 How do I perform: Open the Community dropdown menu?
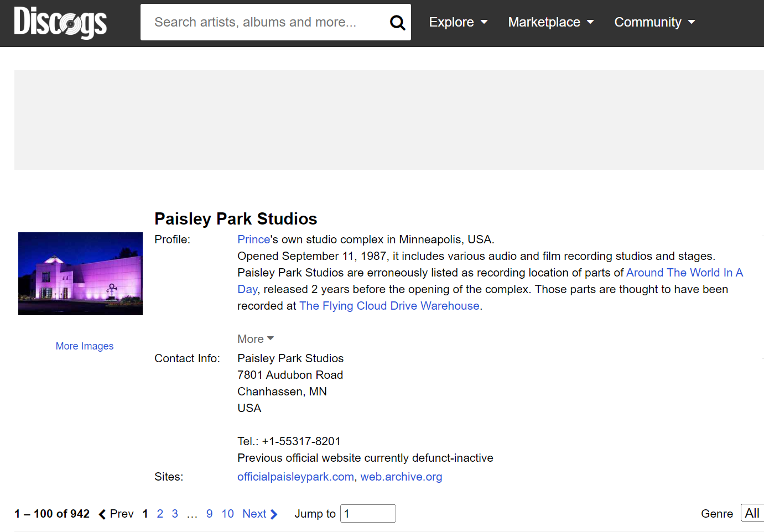pyautogui.click(x=654, y=22)
